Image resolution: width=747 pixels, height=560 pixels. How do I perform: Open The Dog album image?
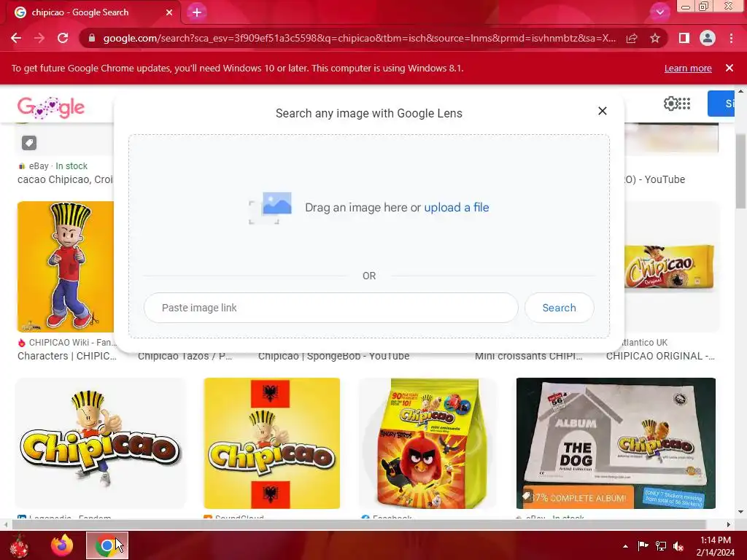[x=616, y=443]
